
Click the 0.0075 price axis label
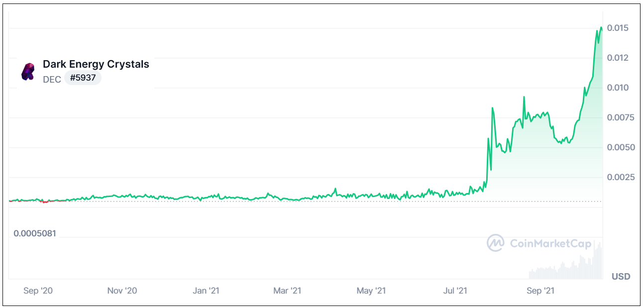point(620,117)
